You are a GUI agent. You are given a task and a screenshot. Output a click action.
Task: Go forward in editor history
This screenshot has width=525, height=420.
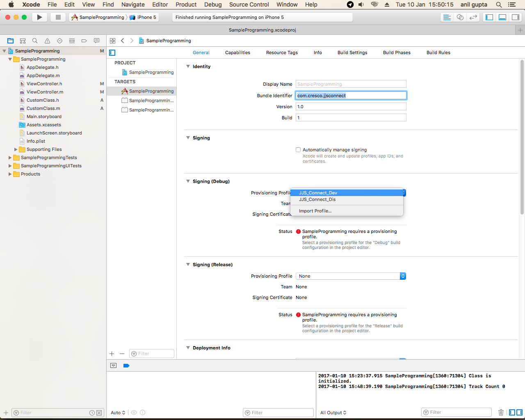tap(132, 41)
